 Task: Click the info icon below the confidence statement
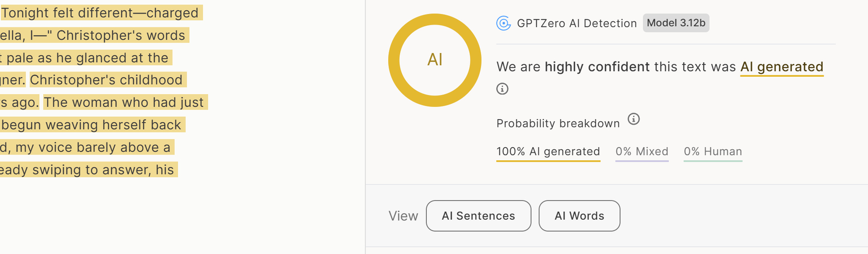(x=502, y=89)
